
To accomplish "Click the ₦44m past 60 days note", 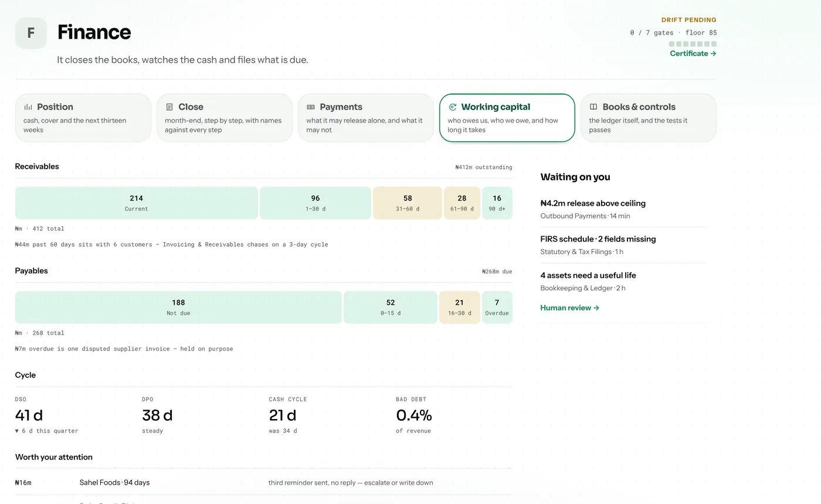I will 172,244.
